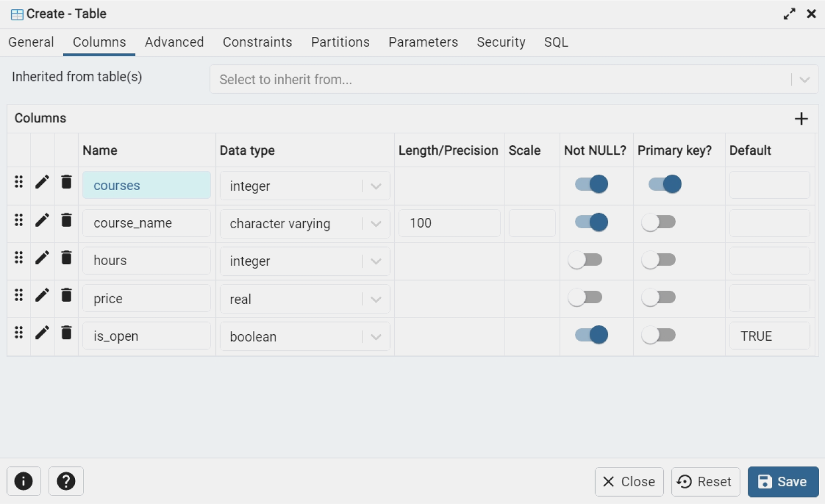This screenshot has width=825, height=504.
Task: Toggle Not NULL for course_name column
Action: (591, 222)
